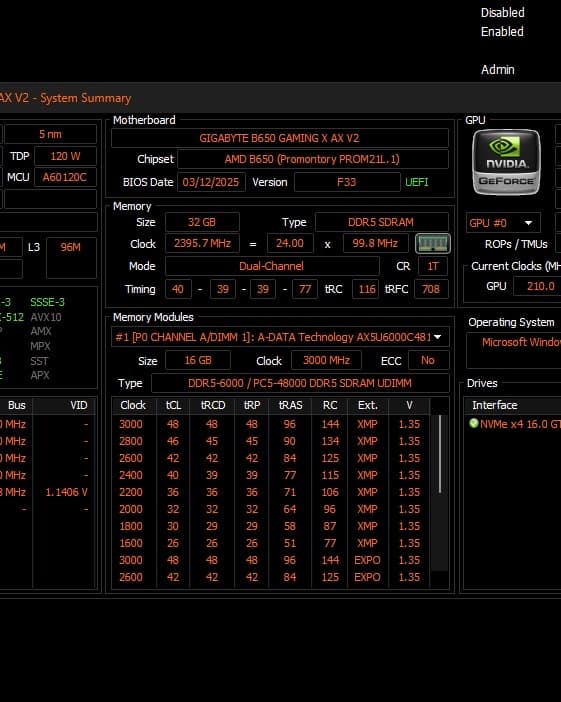Select the NVMe x4 16.0 GT drive entry
The image size is (561, 702).
[x=514, y=424]
